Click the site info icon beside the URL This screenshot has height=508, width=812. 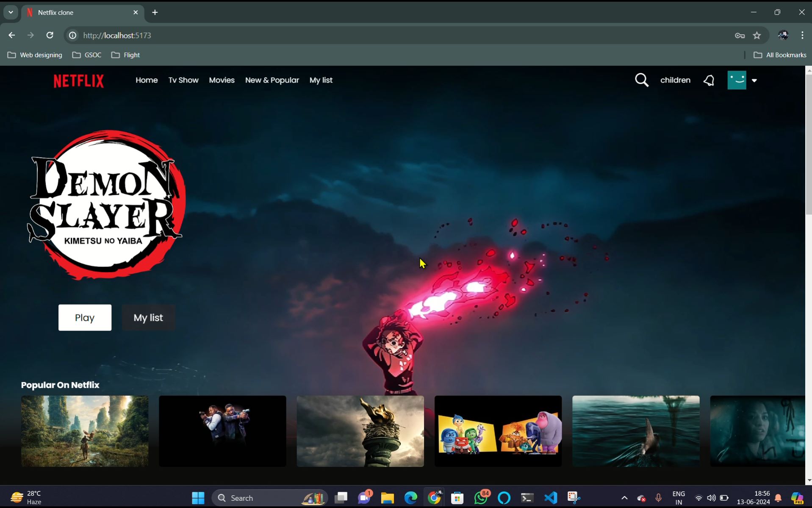[x=72, y=35]
